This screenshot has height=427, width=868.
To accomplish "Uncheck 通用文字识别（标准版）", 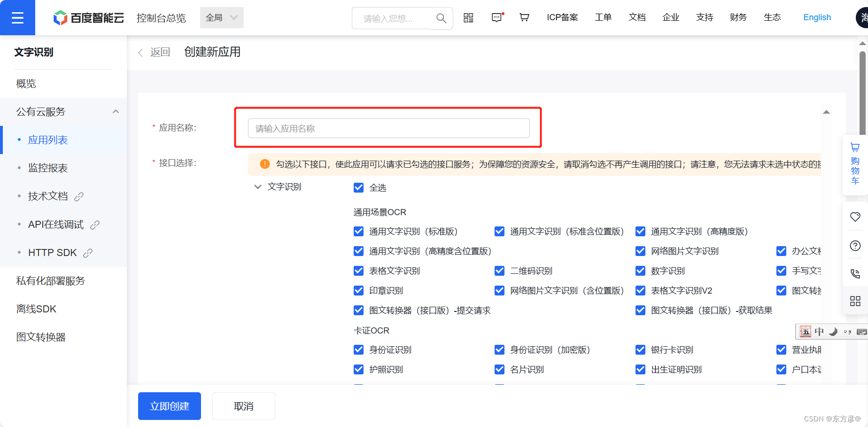I will coord(358,231).
